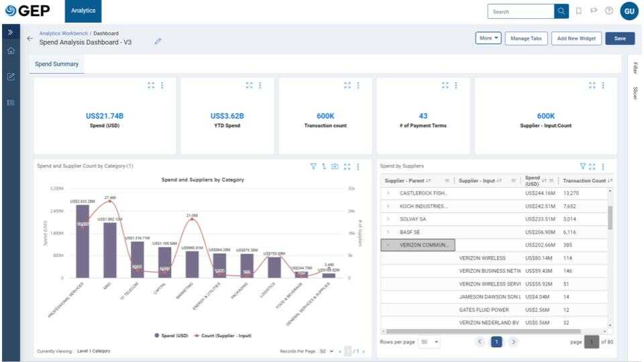Open Records Per Page dropdown
The image size is (644, 362).
327,351
